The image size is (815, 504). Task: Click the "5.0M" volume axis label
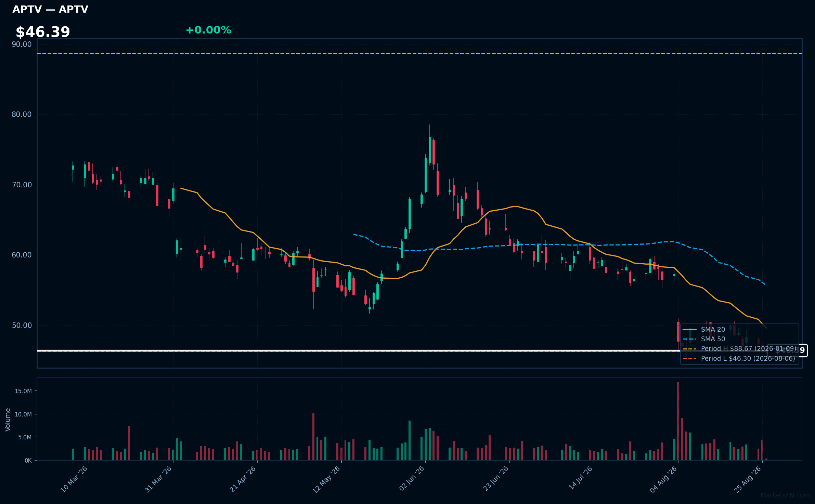point(25,437)
